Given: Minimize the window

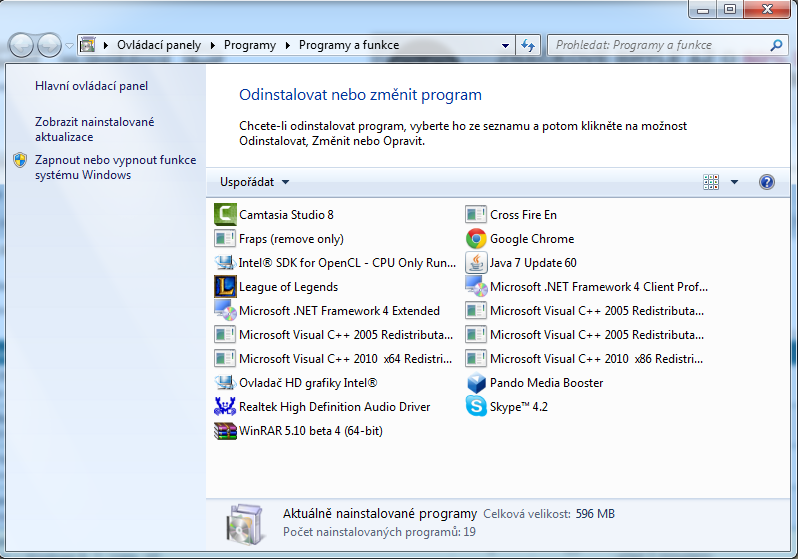Looking at the screenshot, I should point(703,9).
